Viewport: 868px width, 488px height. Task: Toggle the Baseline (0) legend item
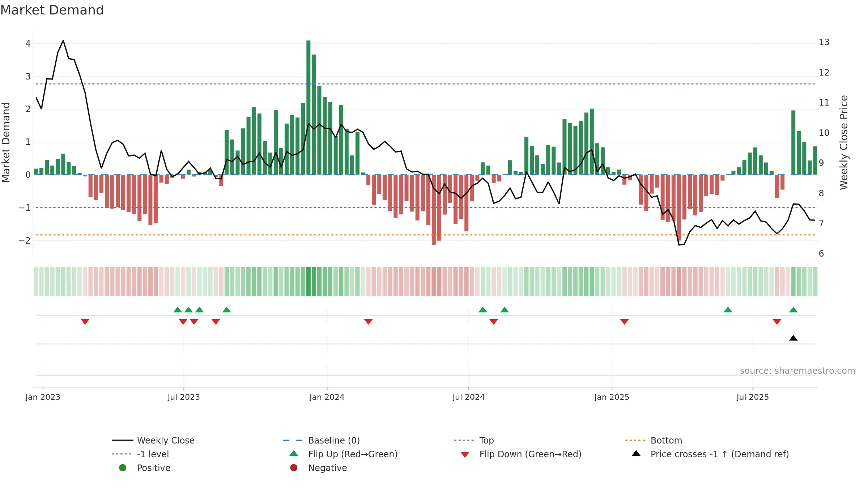coord(321,440)
